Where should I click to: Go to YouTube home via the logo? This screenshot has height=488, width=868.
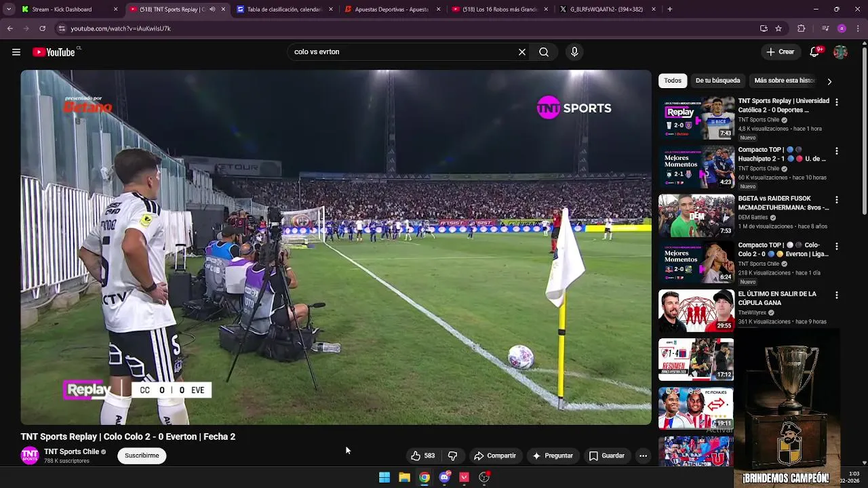(54, 52)
